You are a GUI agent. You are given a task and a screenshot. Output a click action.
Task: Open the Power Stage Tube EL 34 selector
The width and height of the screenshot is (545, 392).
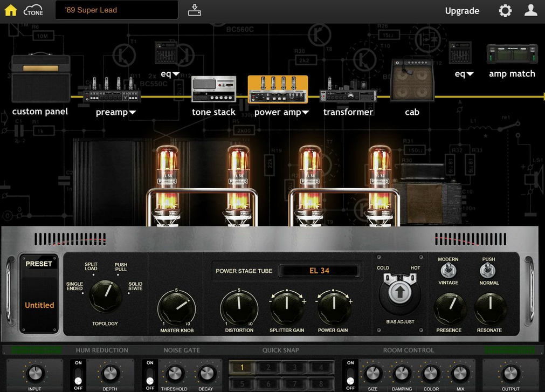point(319,271)
